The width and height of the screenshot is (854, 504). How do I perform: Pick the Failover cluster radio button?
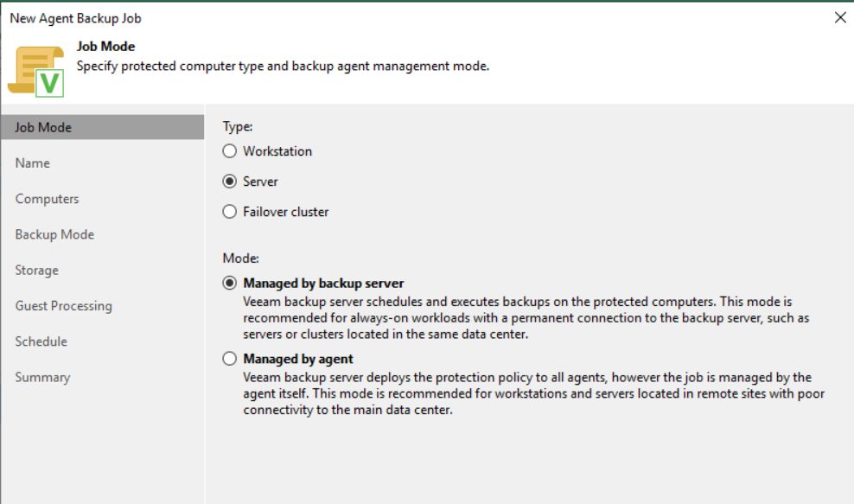[x=229, y=212]
